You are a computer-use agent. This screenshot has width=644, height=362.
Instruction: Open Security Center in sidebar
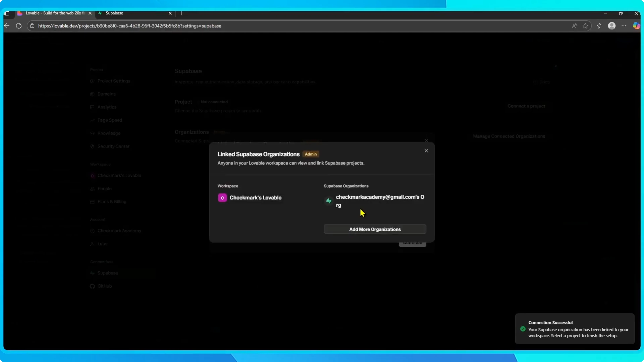(110, 146)
